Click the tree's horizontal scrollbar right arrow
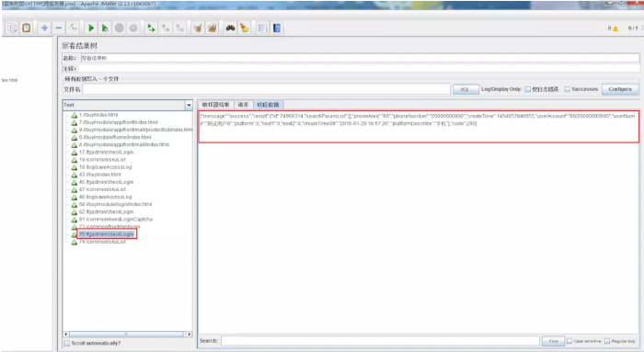The image size is (644, 352). click(x=189, y=335)
